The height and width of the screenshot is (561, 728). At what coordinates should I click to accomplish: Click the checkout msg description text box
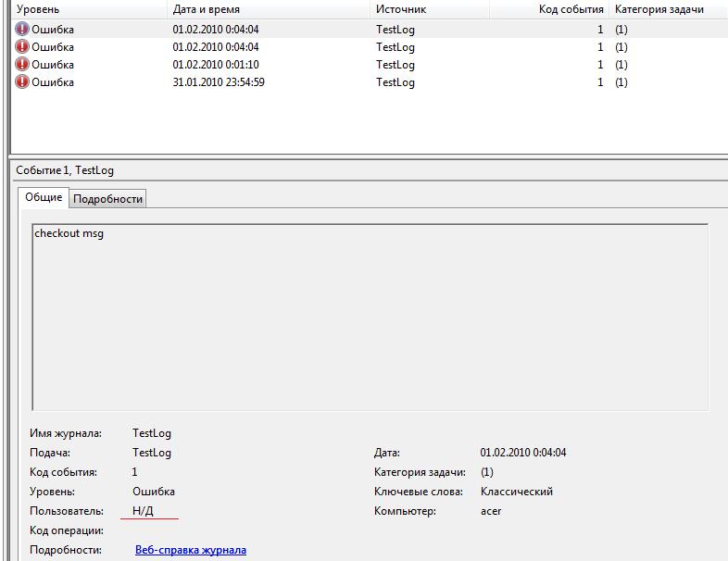tap(370, 317)
